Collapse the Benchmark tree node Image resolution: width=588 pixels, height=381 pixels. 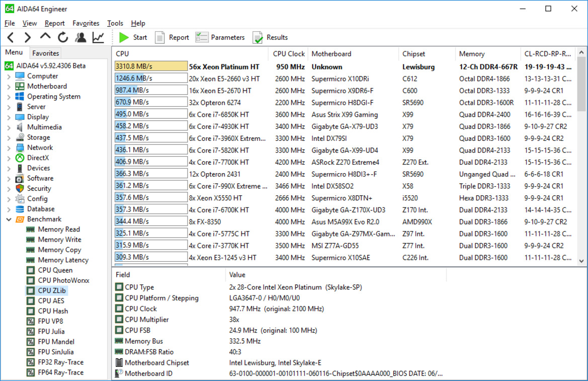tap(9, 219)
